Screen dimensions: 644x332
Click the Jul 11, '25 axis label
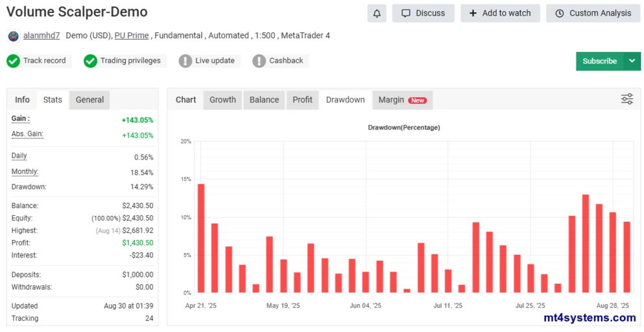pyautogui.click(x=447, y=305)
